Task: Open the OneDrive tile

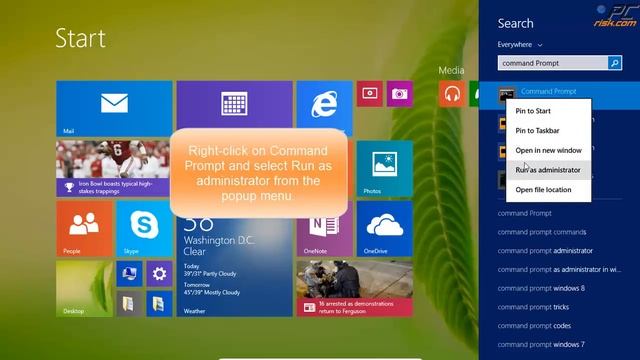Action: click(x=384, y=229)
